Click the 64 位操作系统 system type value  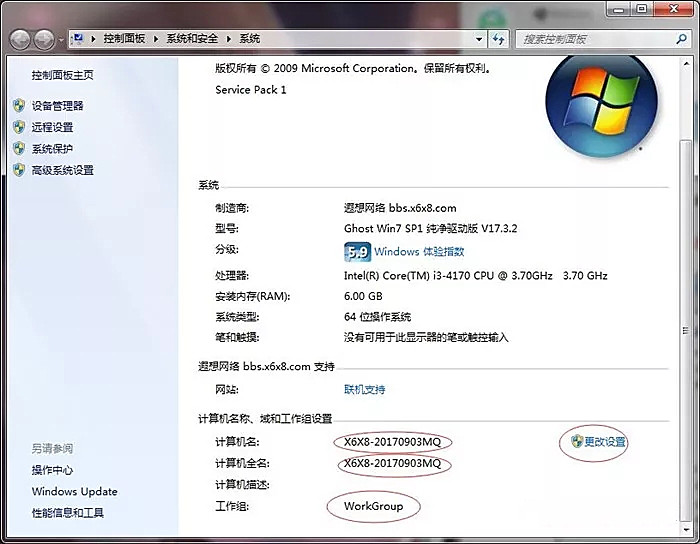[377, 317]
